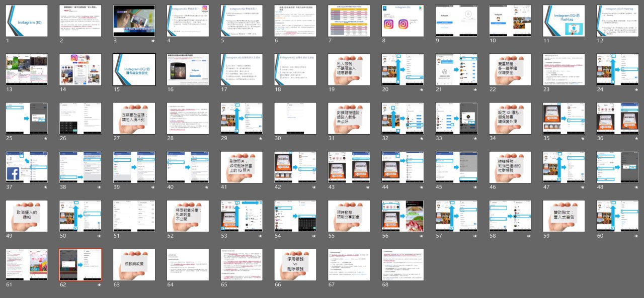The image size is (644, 298).
Task: Preview the transition star of slide 20
Action: pyautogui.click(x=422, y=89)
